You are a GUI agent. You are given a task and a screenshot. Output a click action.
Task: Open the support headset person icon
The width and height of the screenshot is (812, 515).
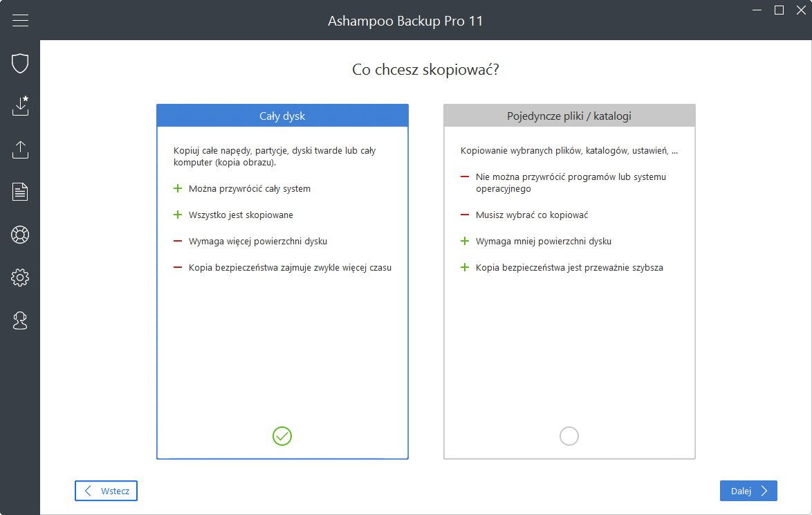coord(20,320)
